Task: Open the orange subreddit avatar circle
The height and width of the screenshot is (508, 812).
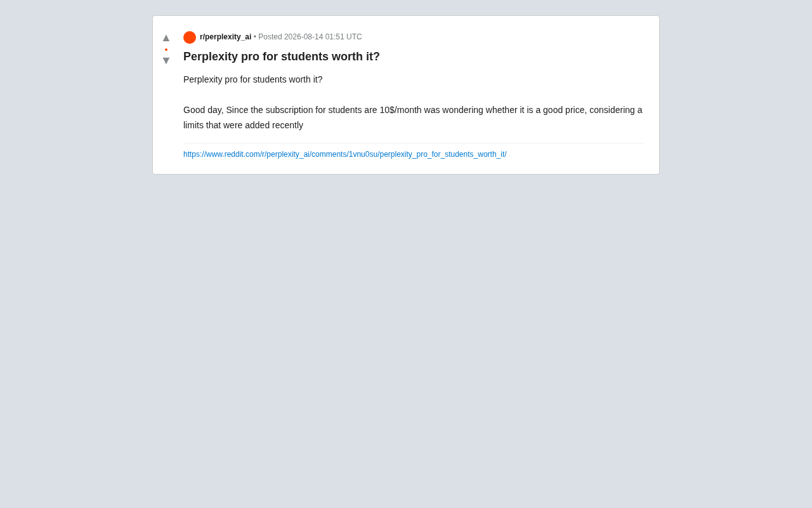Action: point(190,37)
